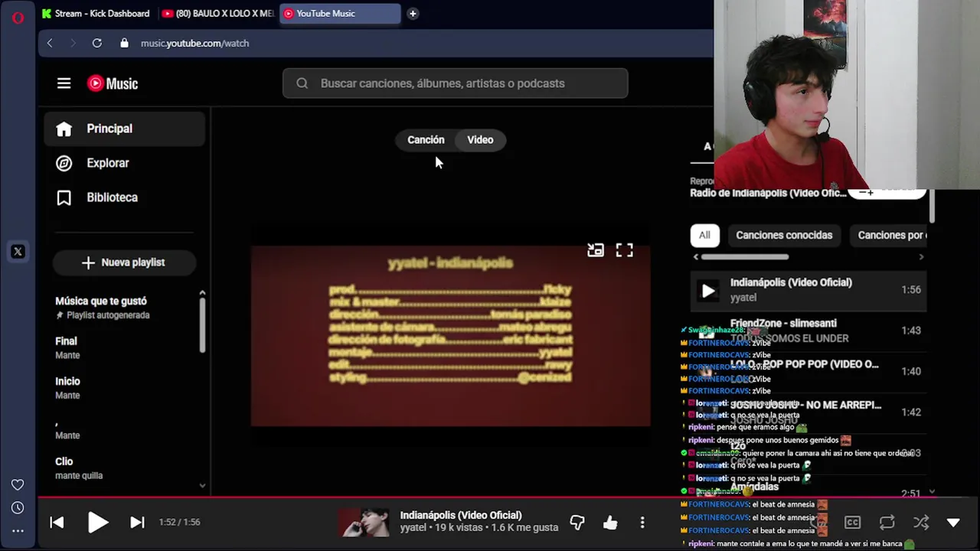The image size is (980, 551).
Task: Click the filter chips horizontal scrollbar
Action: pyautogui.click(x=745, y=257)
